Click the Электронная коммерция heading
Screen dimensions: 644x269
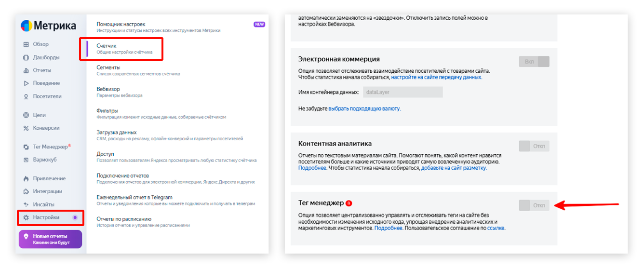[x=339, y=59]
